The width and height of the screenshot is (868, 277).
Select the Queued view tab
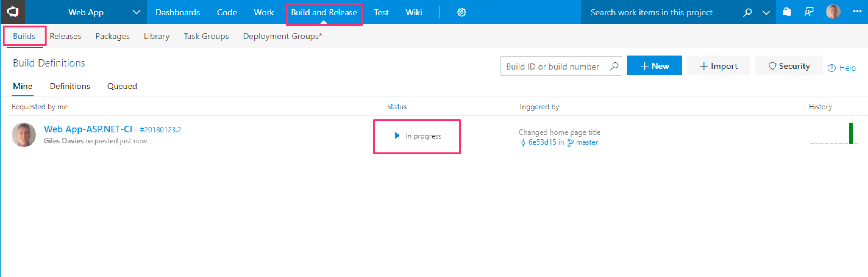click(x=122, y=86)
